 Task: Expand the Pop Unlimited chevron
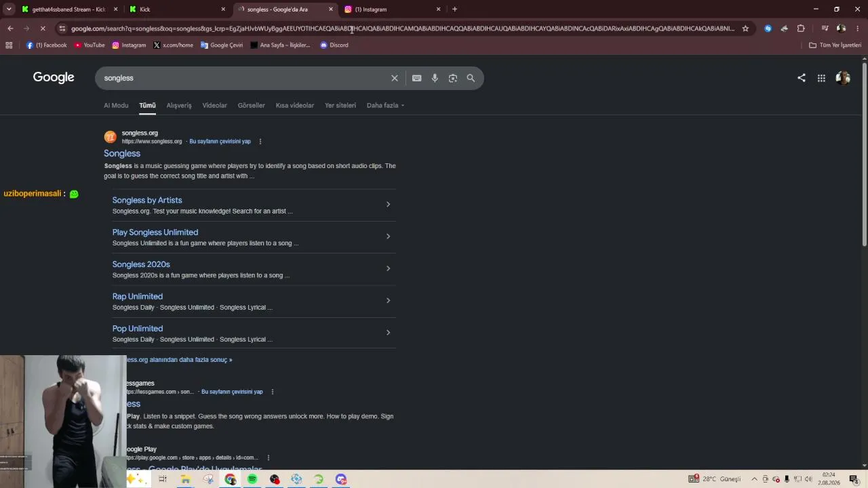point(388,332)
